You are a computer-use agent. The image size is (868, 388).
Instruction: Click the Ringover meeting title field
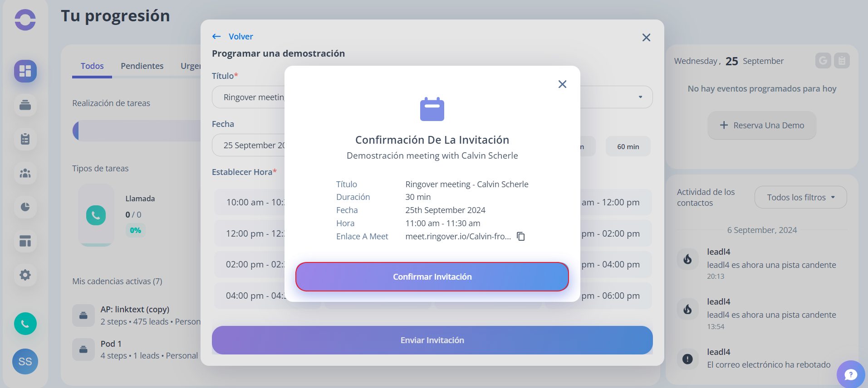click(249, 97)
